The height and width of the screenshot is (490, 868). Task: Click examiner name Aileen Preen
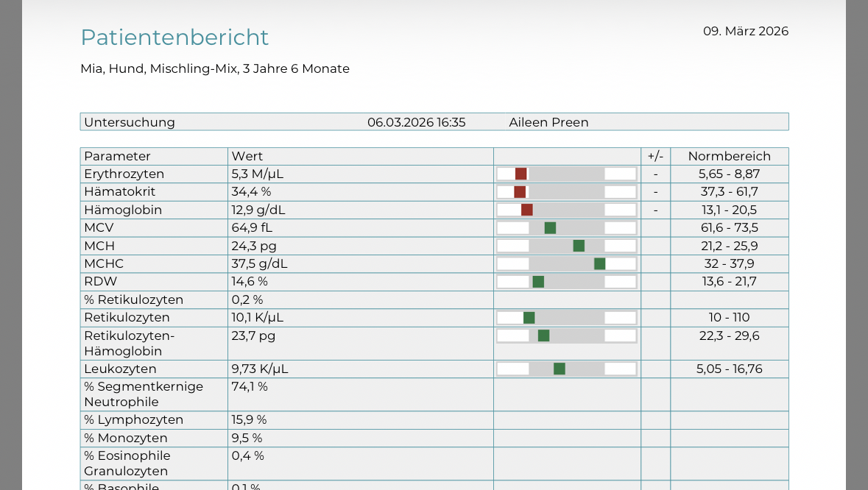(548, 123)
